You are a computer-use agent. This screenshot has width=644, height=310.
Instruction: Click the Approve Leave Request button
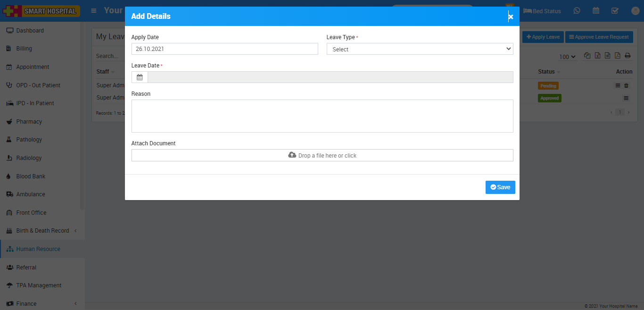598,37
